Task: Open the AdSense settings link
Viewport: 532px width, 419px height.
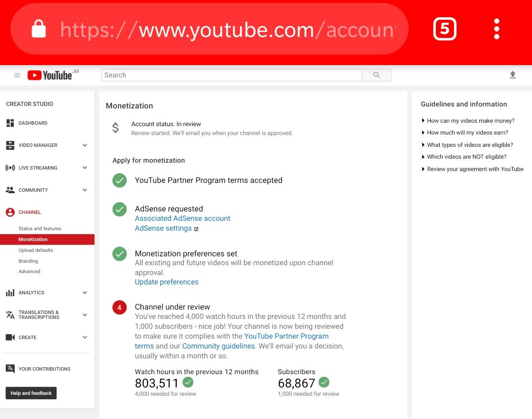Action: (163, 228)
